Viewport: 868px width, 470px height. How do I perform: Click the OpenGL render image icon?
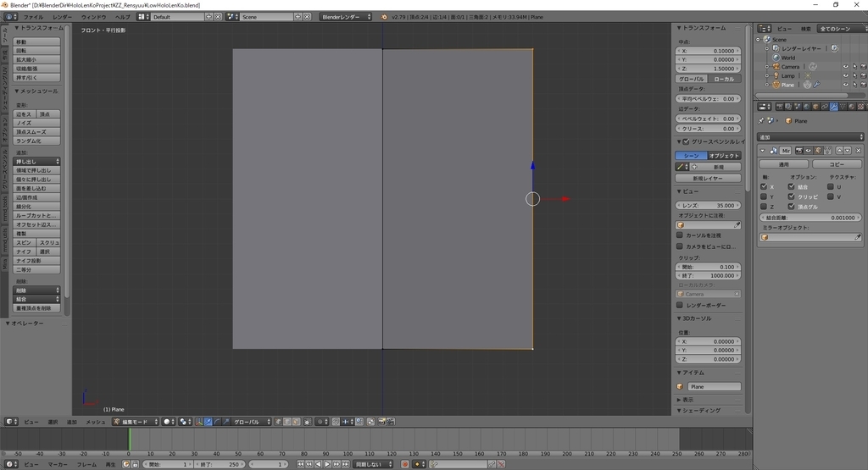381,422
